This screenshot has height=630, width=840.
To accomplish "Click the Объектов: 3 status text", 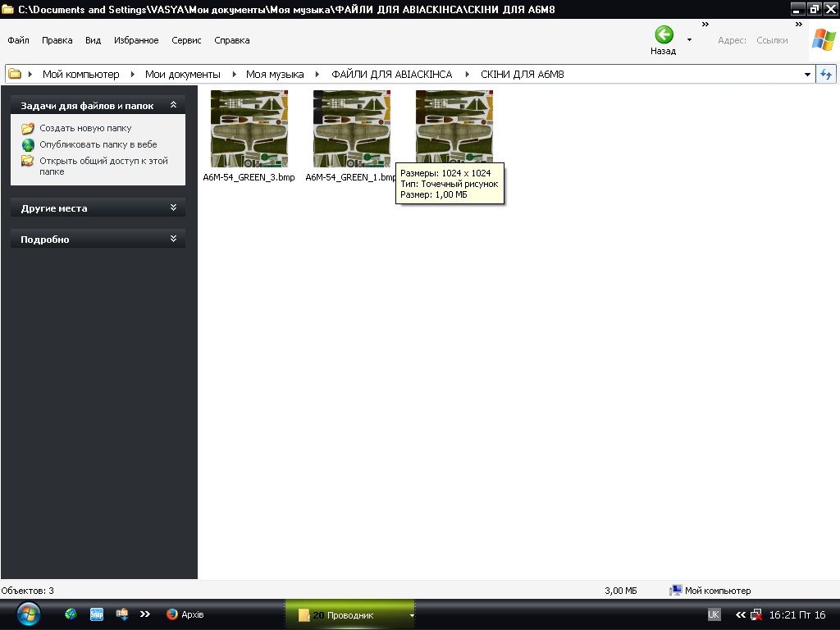I will coord(27,591).
